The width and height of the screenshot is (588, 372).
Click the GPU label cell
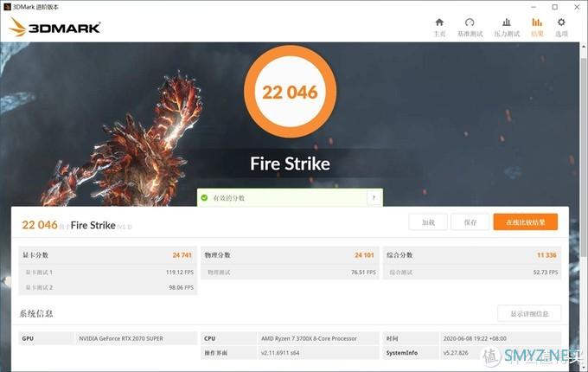pos(47,338)
